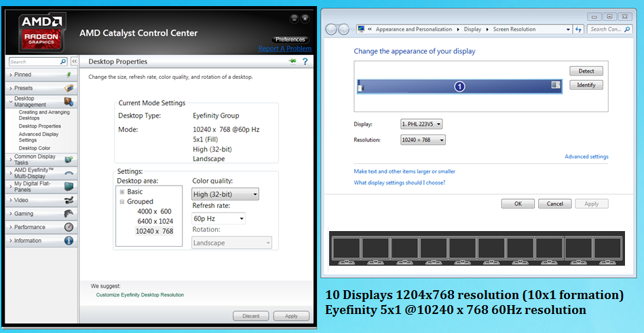Expand the Information category
The width and height of the screenshot is (644, 333).
[x=11, y=241]
